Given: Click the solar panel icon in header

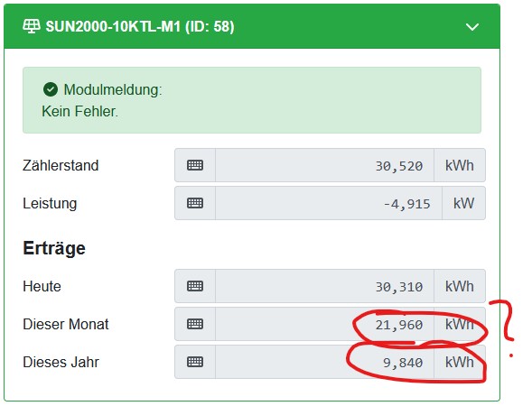Looking at the screenshot, I should pyautogui.click(x=32, y=26).
